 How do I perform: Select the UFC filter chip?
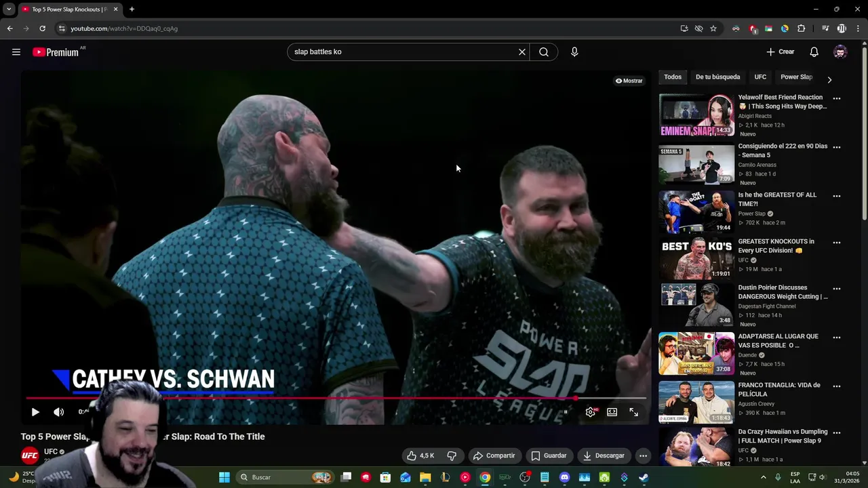[x=760, y=77]
